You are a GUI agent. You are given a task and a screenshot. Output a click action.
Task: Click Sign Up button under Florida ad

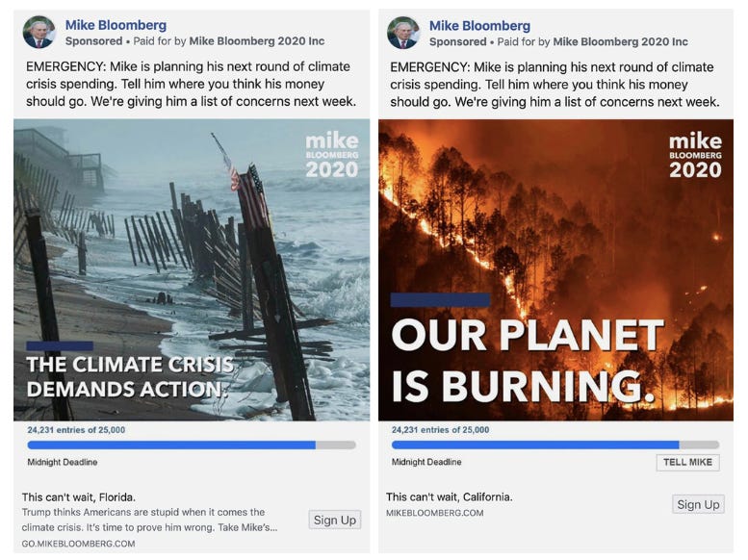335,520
